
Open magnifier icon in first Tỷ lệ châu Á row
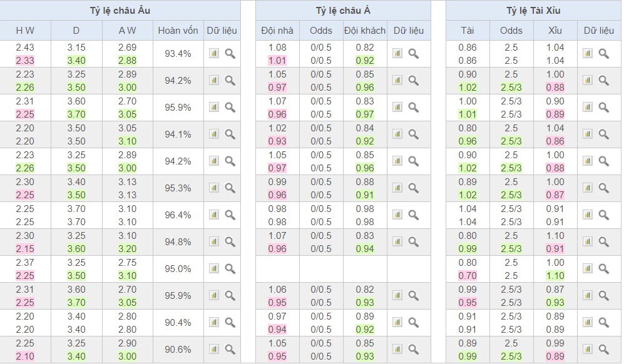tap(413, 54)
